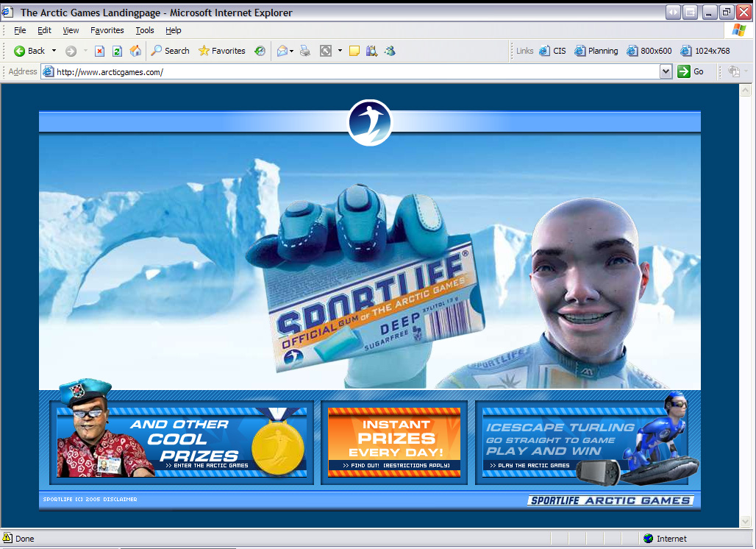Image resolution: width=756 pixels, height=549 pixels.
Task: Click the yellow note icon on toolbar
Action: tap(354, 51)
